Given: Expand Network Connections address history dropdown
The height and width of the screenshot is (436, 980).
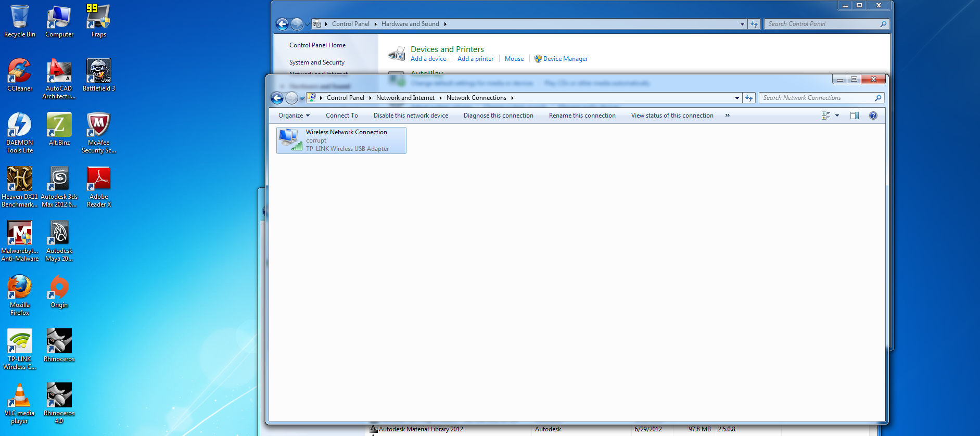Looking at the screenshot, I should (x=737, y=98).
